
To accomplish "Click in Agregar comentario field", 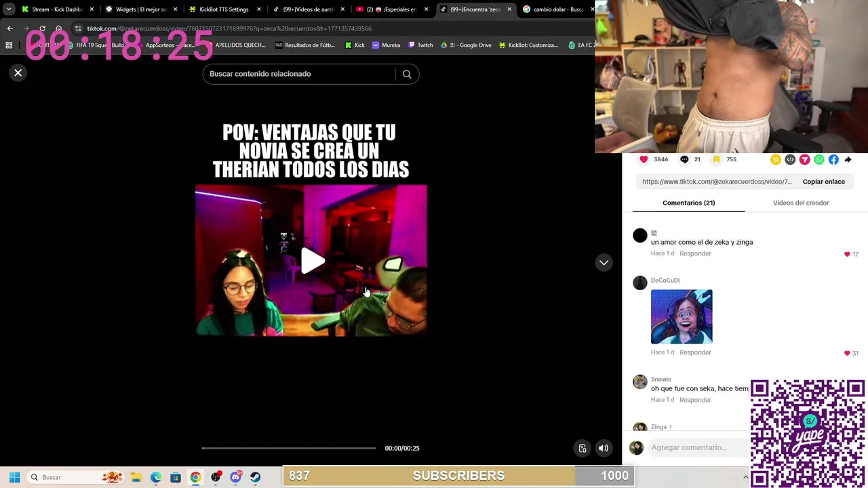I will (x=698, y=447).
